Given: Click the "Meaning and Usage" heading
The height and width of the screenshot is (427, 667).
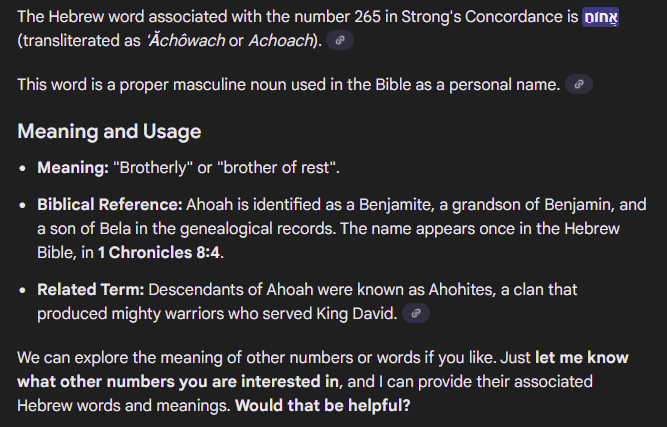Looking at the screenshot, I should pos(109,131).
